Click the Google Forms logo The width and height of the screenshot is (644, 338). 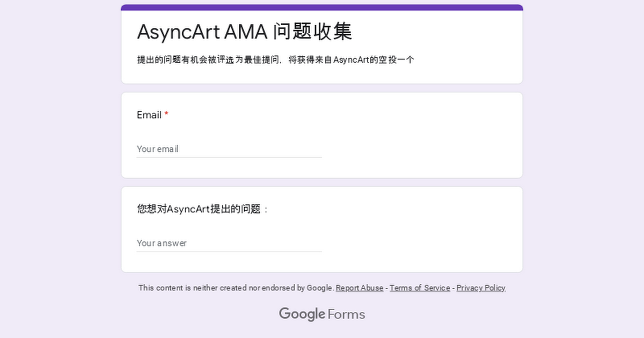(322, 314)
